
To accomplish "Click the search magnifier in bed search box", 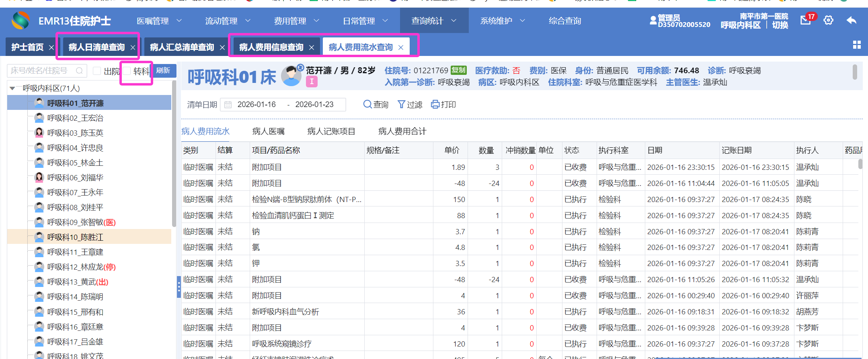I will (x=80, y=71).
